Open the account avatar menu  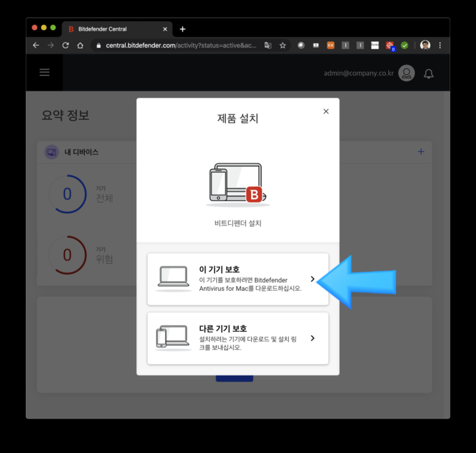pos(406,73)
